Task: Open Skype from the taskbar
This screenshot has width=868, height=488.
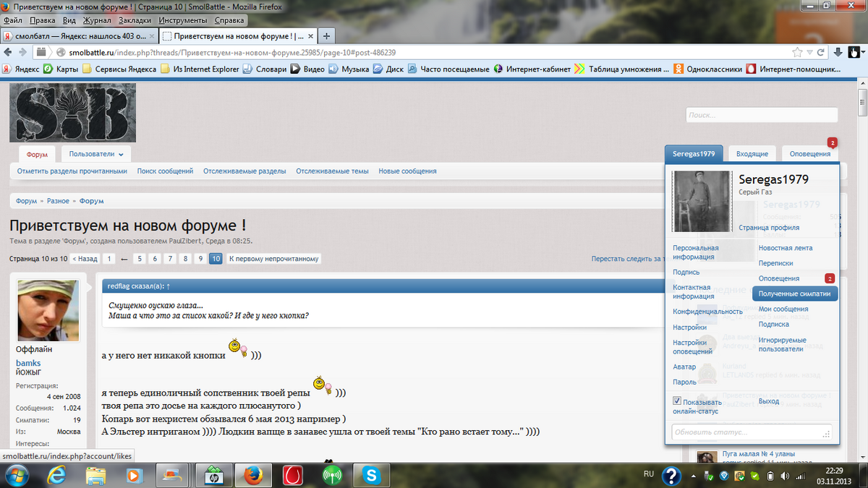Action: pos(372,475)
